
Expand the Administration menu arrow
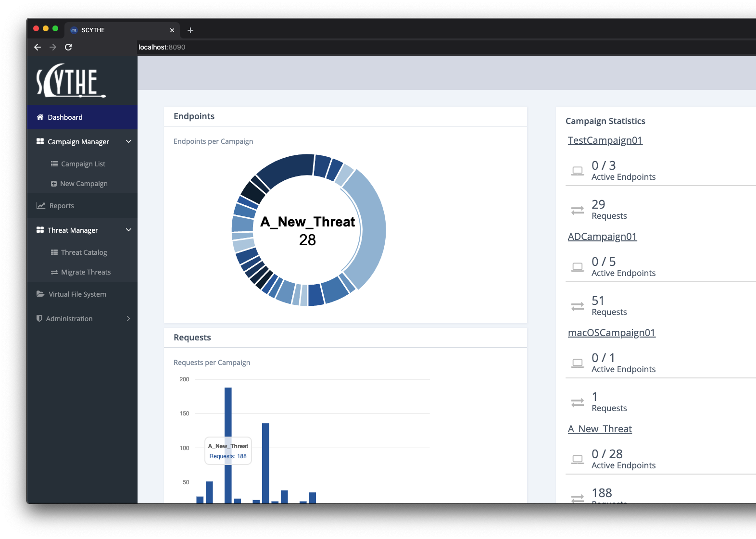pyautogui.click(x=128, y=319)
